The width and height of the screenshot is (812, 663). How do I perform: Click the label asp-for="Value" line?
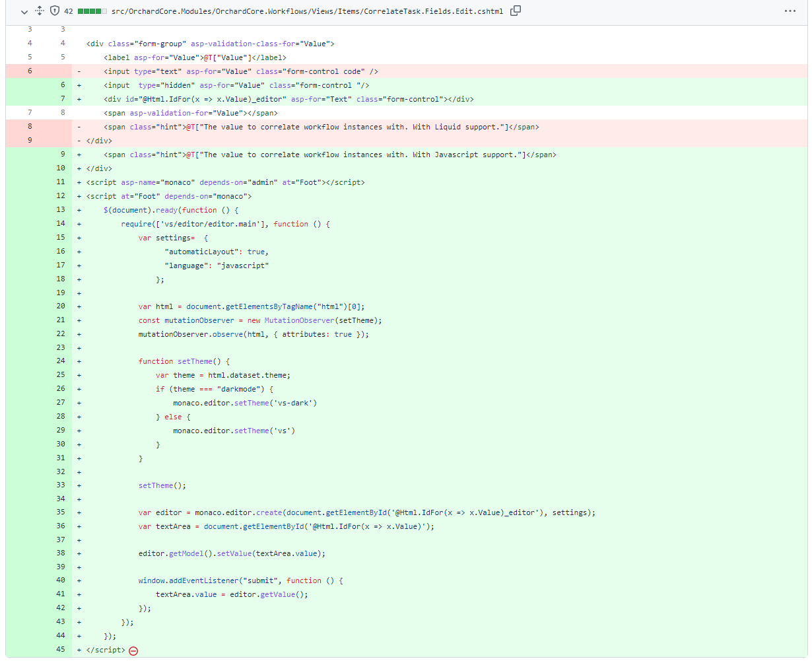407,57
